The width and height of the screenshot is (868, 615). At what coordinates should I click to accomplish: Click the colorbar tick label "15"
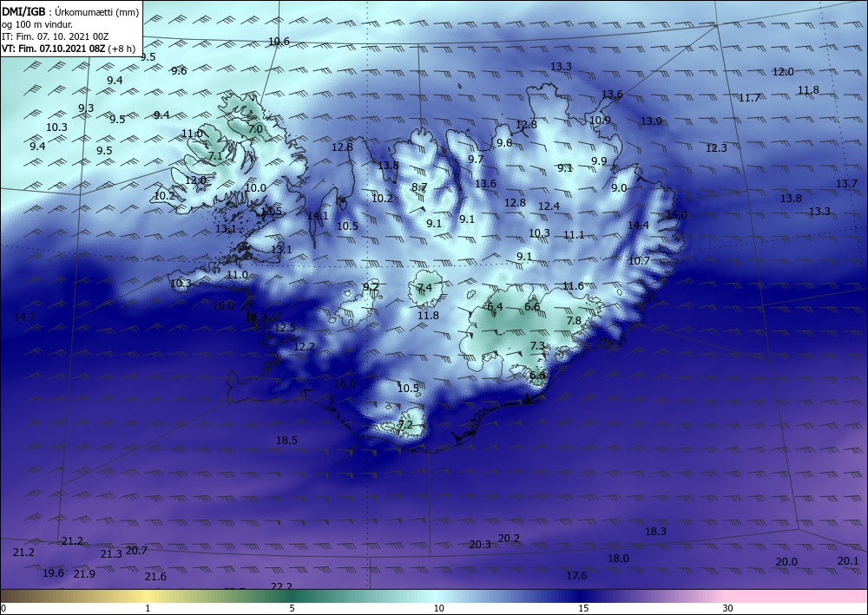coord(583,609)
